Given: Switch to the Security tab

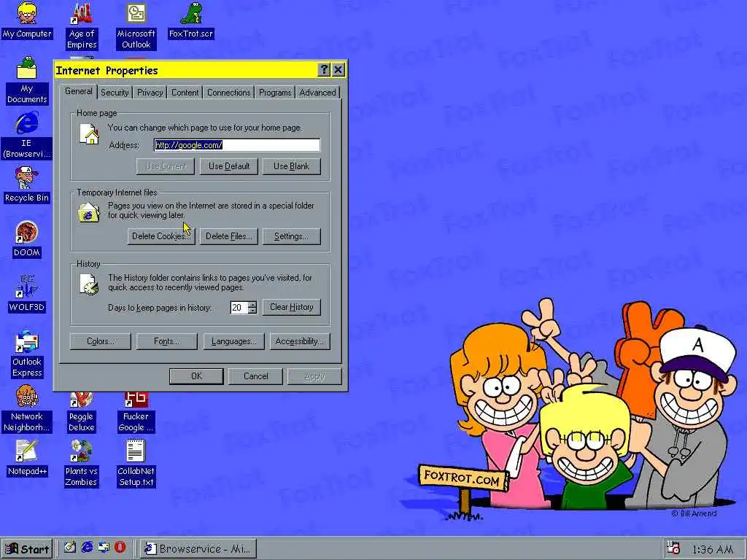Looking at the screenshot, I should pos(115,93).
